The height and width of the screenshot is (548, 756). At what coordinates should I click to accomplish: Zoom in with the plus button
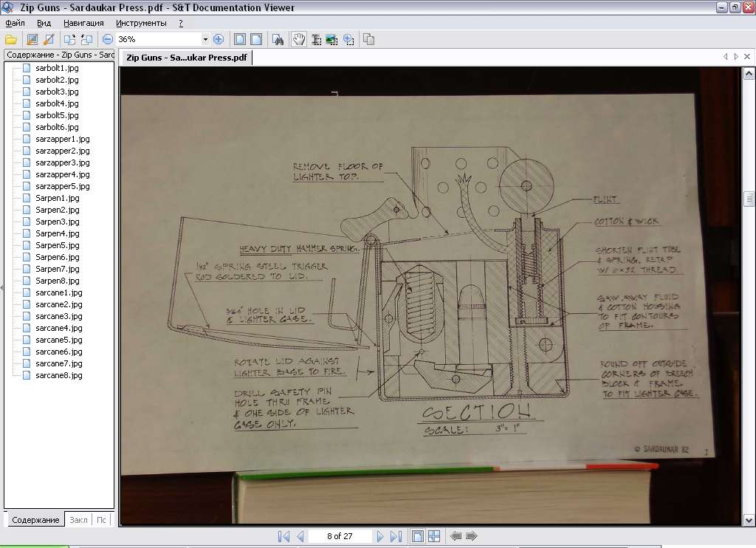[219, 40]
